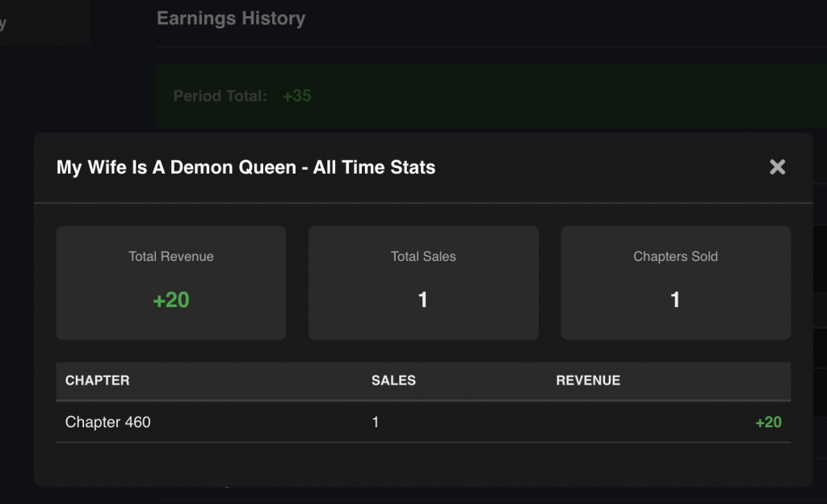
Task: Click the Total Sales stat card
Action: point(423,283)
